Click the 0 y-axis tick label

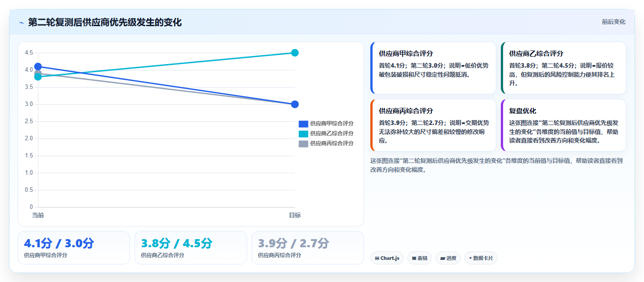pos(31,207)
